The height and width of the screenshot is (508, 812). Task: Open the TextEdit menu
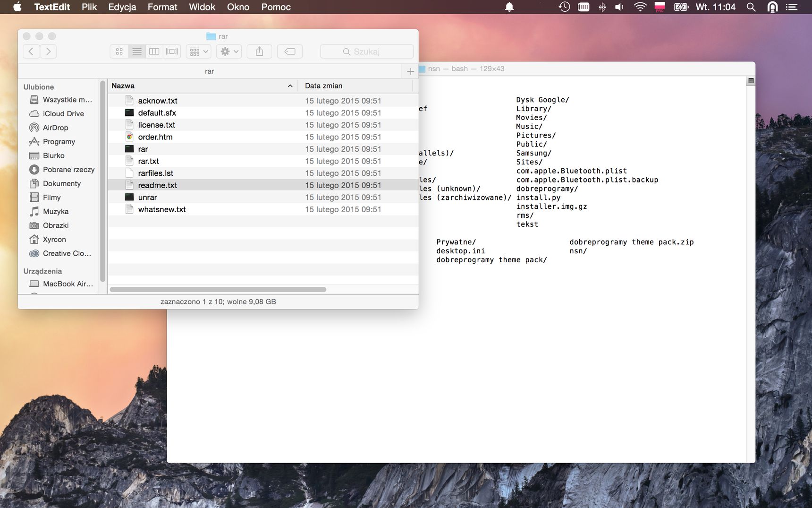52,7
